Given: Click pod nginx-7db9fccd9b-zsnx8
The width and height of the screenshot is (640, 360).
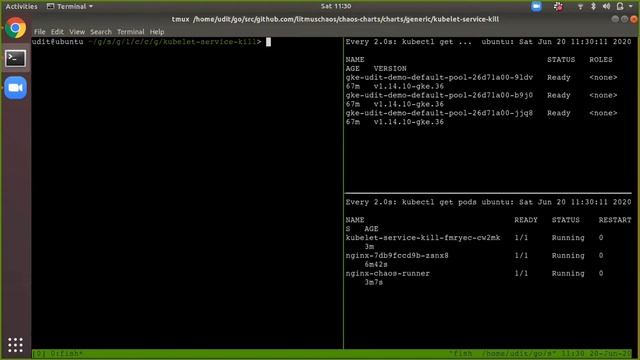Looking at the screenshot, I should click(397, 256).
